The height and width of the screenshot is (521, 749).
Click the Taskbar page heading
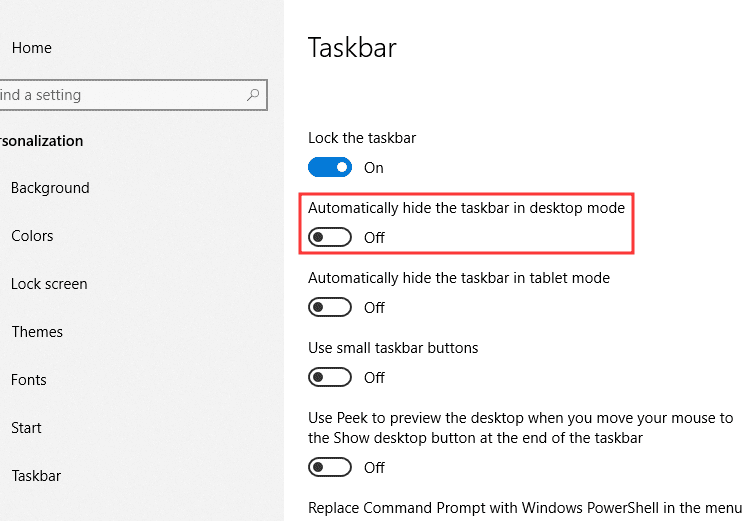pos(353,48)
